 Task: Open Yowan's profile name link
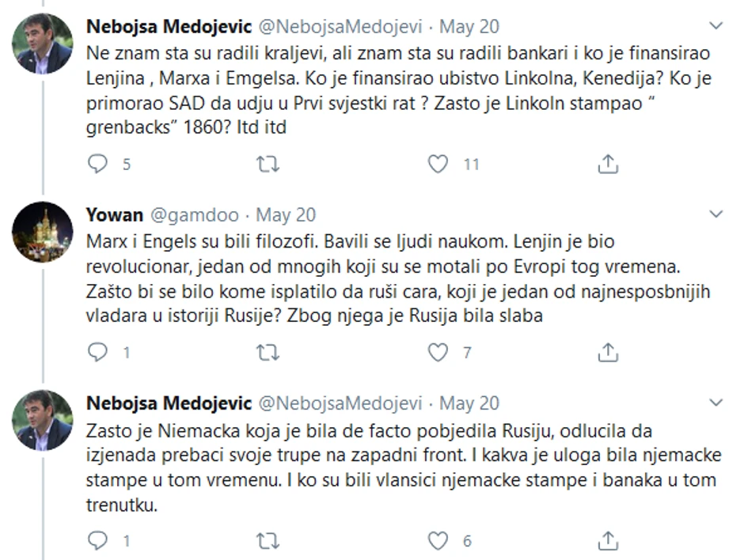(112, 215)
